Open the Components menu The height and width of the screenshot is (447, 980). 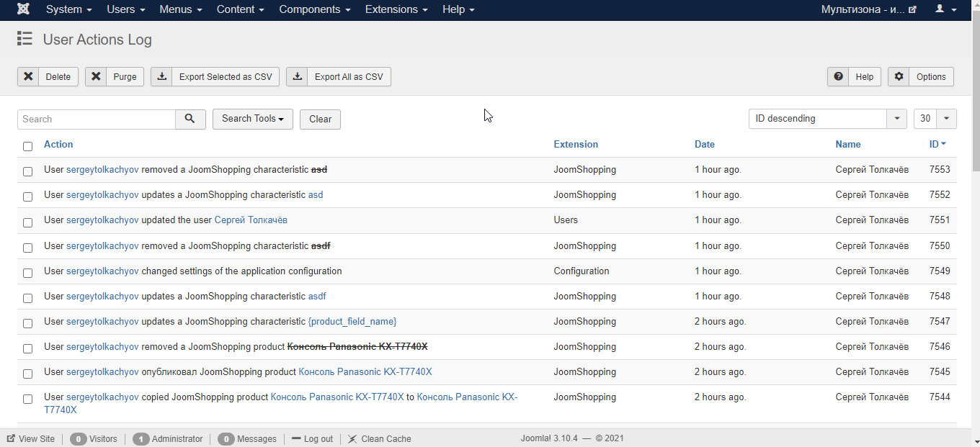315,9
